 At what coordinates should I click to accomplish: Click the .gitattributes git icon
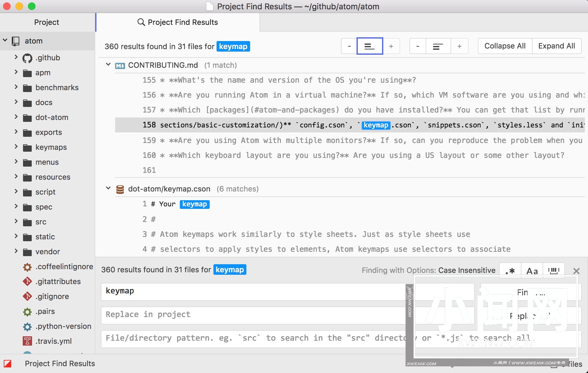(x=27, y=282)
